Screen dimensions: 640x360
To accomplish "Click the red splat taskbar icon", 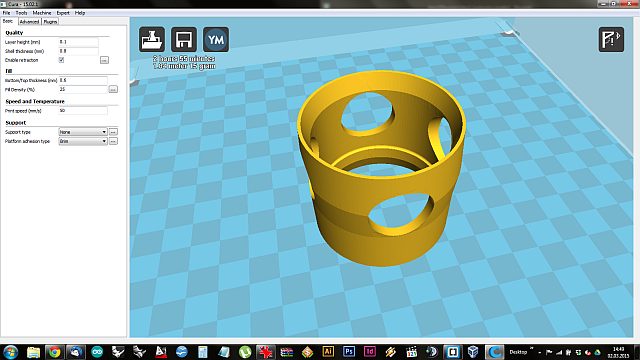I will pyautogui.click(x=265, y=352).
